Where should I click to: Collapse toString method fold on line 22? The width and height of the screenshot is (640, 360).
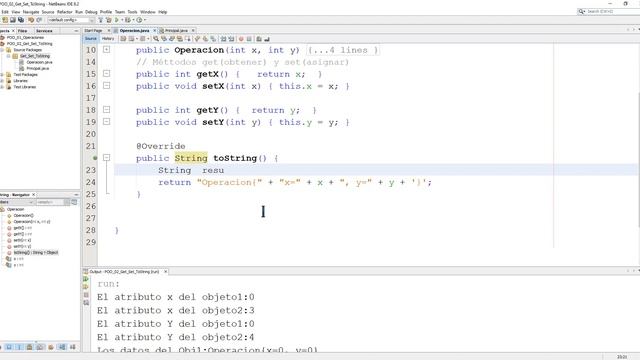pos(107,158)
